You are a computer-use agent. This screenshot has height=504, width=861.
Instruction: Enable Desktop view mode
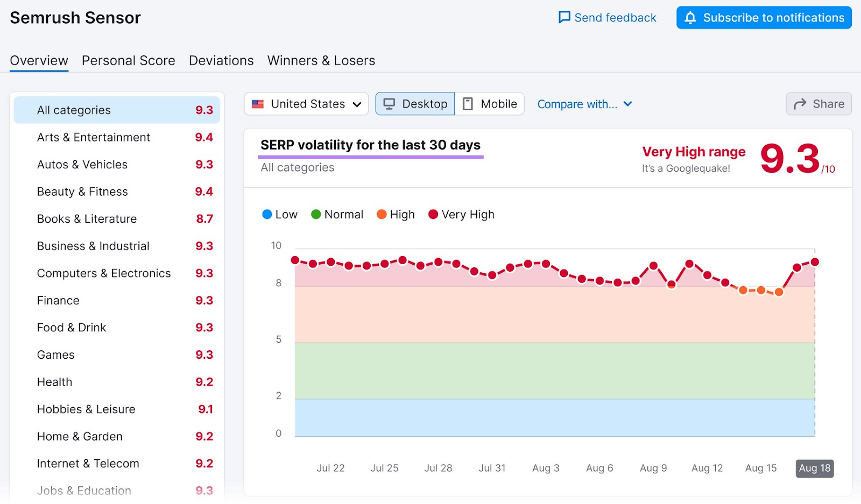click(x=415, y=103)
